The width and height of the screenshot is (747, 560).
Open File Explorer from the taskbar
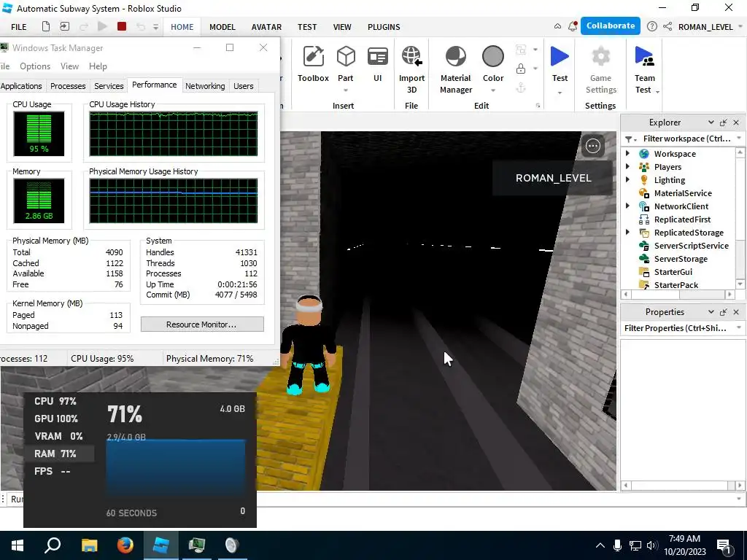point(89,545)
